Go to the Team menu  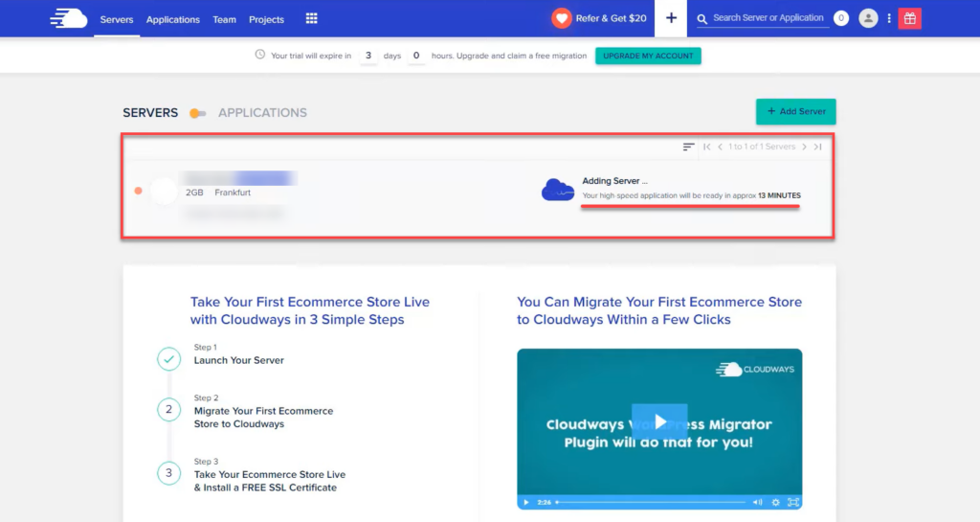pyautogui.click(x=224, y=19)
